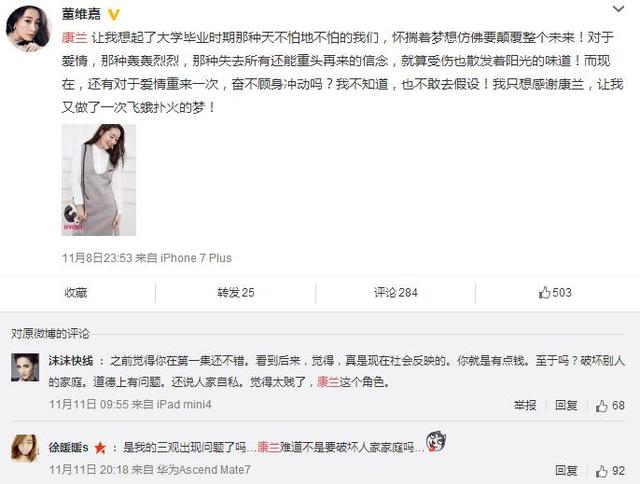Like the comment with 92 thumbs-up

pos(610,471)
